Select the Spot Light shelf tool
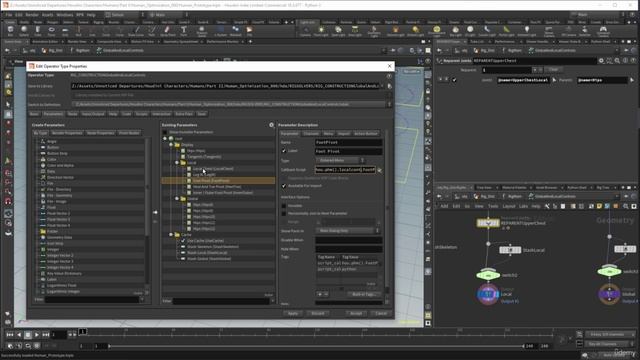This screenshot has height=360, width=640. pyautogui.click(x=338, y=31)
